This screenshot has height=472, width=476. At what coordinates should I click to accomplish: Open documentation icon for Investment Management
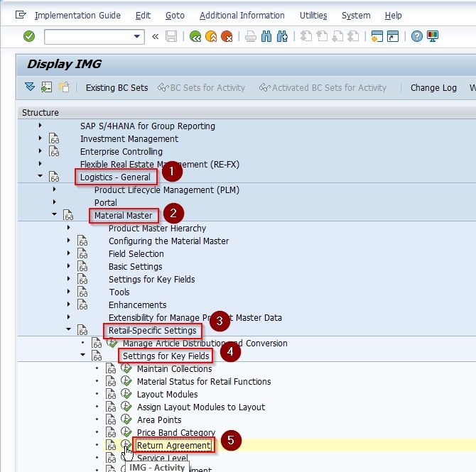coord(54,138)
